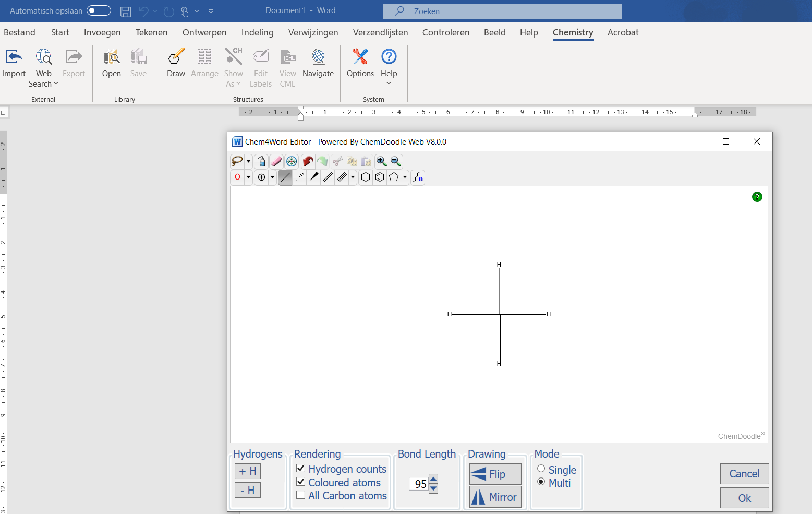Select the Single bond tool
Screen dimensions: 812x514
pos(285,177)
